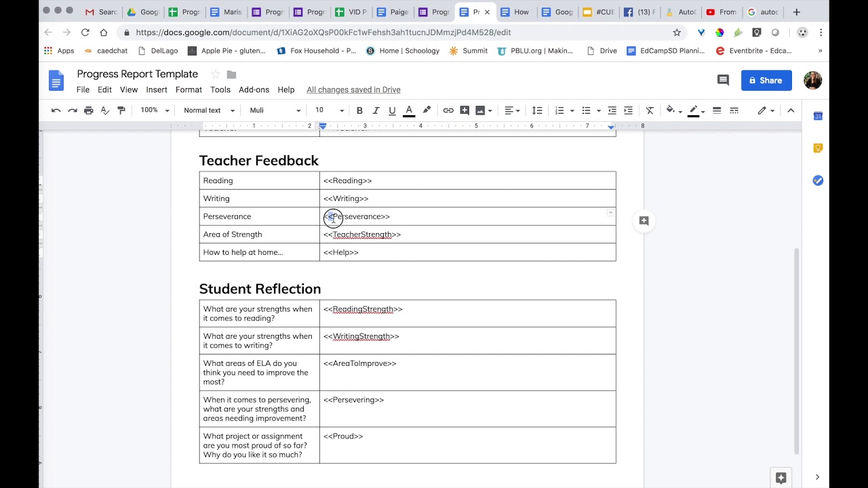The image size is (868, 488).
Task: Open Home | Schoology bookmark
Action: click(403, 51)
